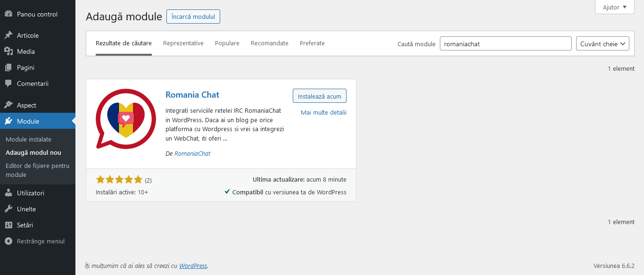Open the Unelte menu
The image size is (644, 275).
pos(38,209)
